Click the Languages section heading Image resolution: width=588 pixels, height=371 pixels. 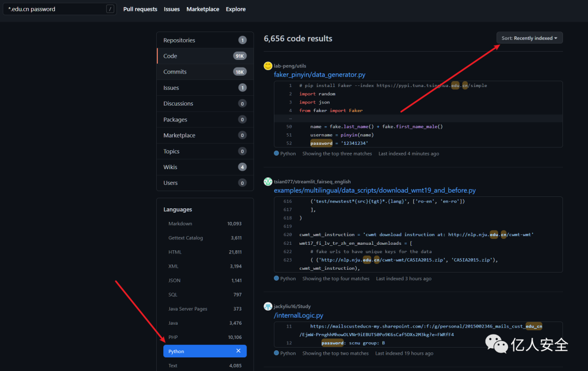[177, 209]
